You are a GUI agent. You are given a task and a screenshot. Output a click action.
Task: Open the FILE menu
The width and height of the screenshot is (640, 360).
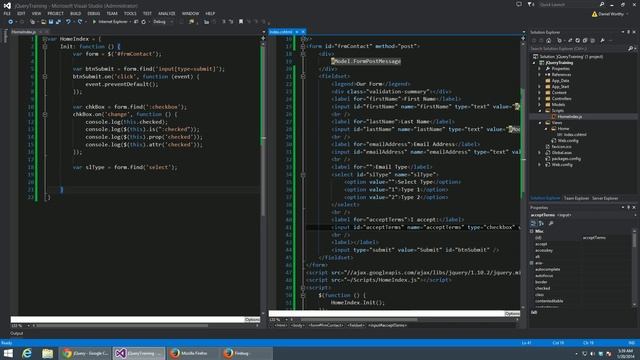coord(7,13)
